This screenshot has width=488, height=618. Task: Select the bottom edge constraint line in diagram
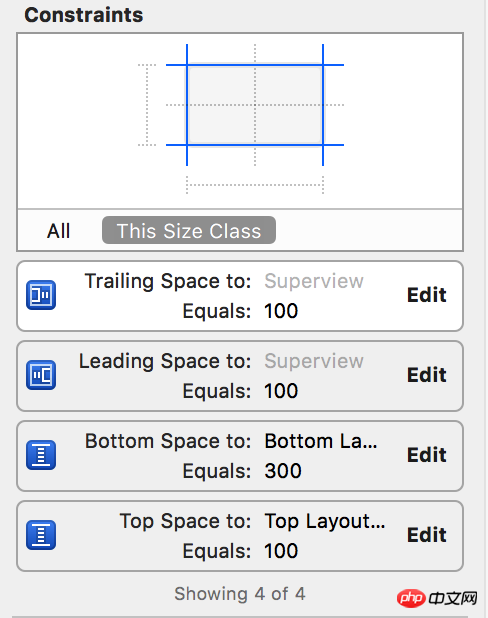click(x=255, y=145)
